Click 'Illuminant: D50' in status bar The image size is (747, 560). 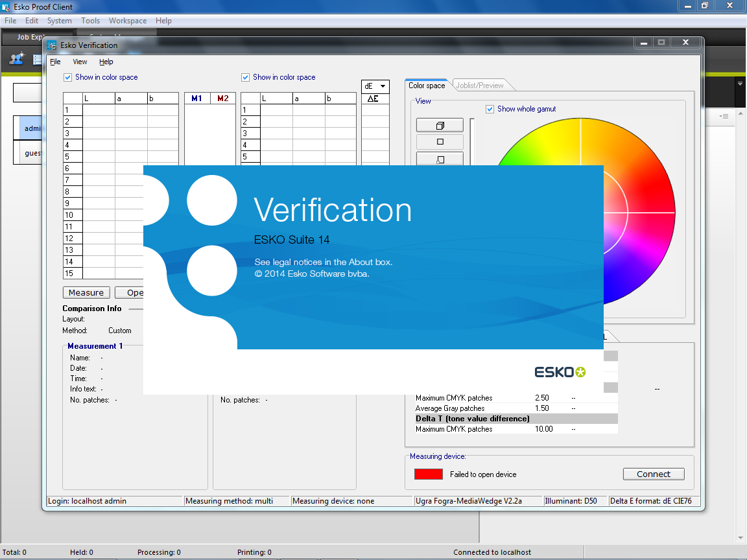tap(576, 501)
